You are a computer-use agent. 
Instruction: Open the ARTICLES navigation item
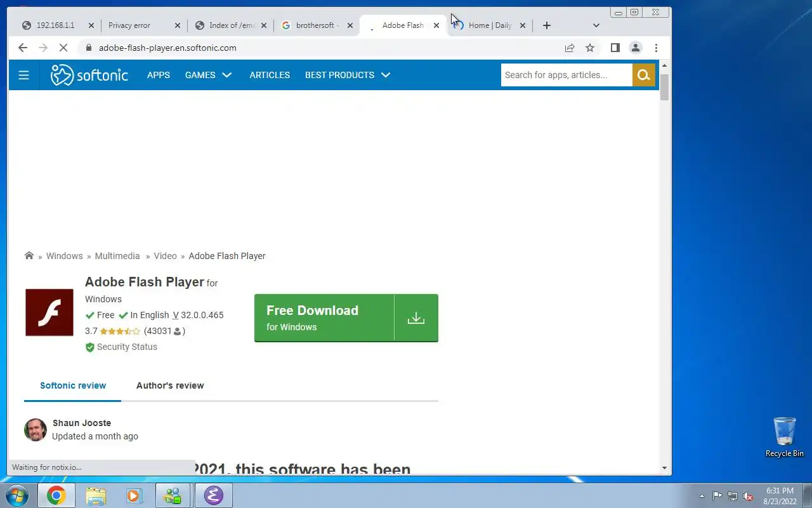pyautogui.click(x=270, y=75)
